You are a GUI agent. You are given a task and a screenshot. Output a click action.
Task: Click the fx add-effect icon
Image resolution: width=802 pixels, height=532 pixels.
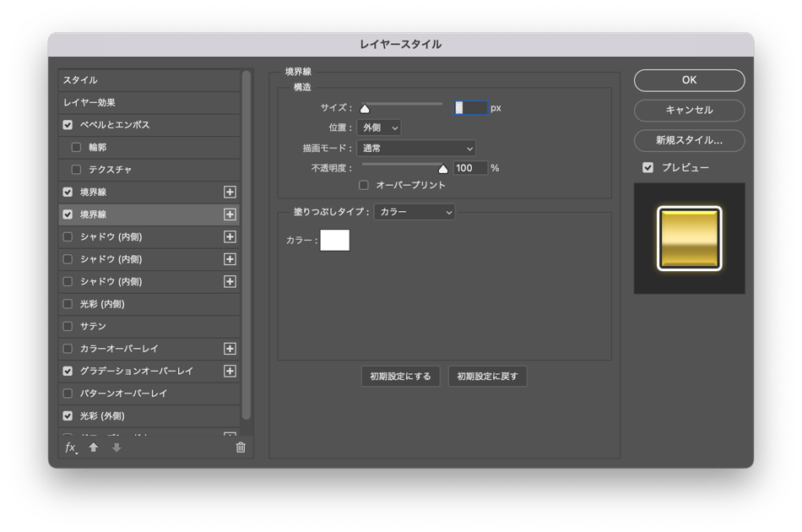71,448
